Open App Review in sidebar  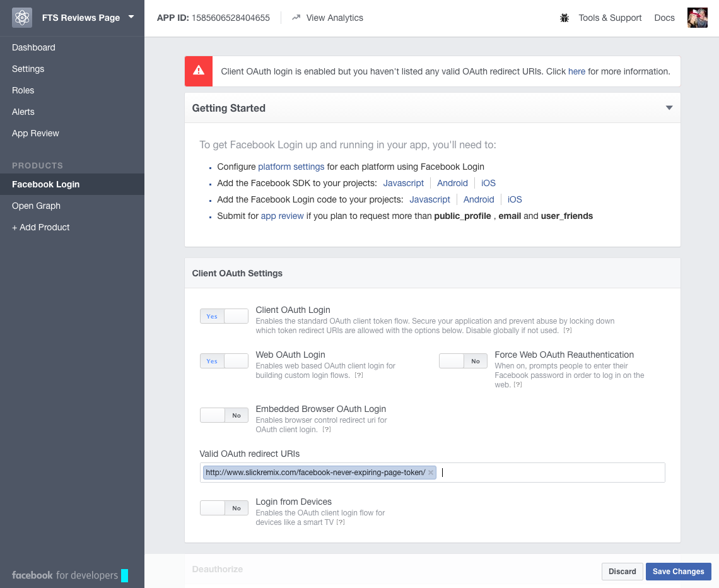click(35, 134)
